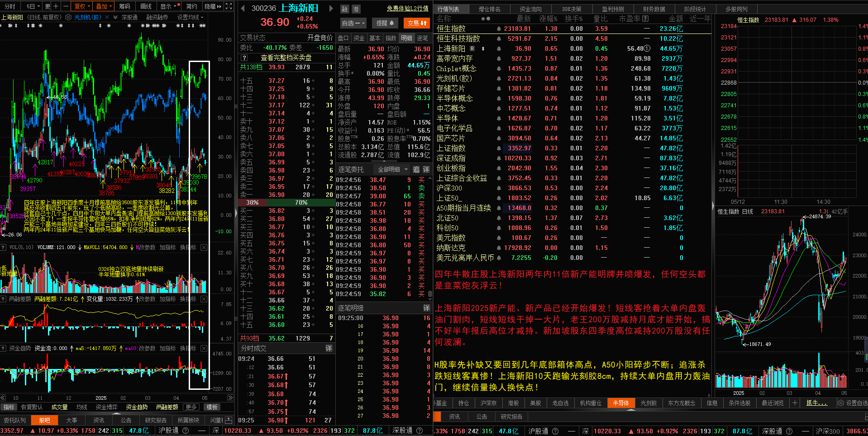The width and height of the screenshot is (868, 436).
Task: Close the 资金趋势 indicator panel
Action: tap(204, 348)
